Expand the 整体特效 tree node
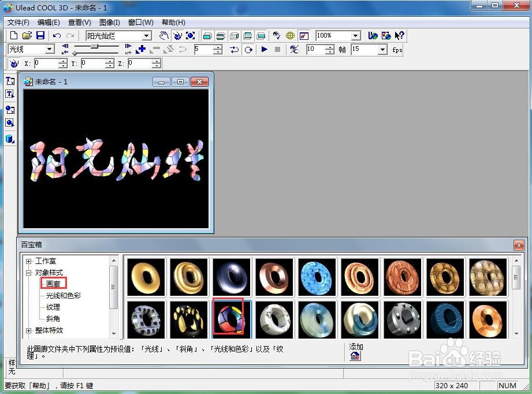532x394 pixels. (x=28, y=330)
